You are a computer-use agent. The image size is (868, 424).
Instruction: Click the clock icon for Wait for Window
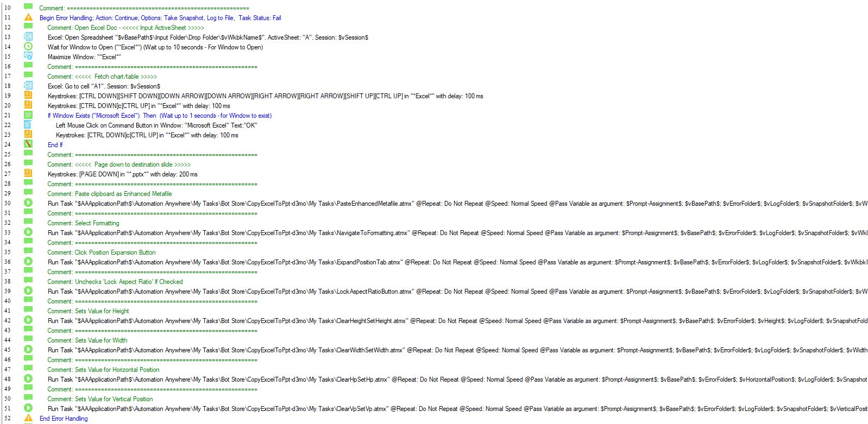coord(28,47)
